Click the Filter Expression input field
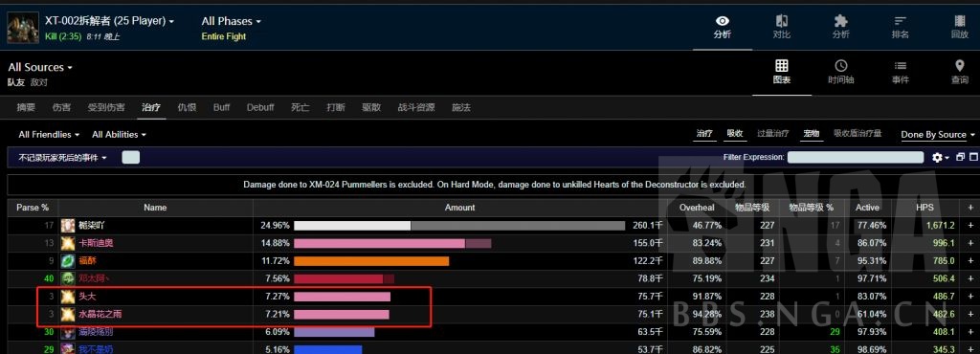The image size is (980, 354). [855, 157]
